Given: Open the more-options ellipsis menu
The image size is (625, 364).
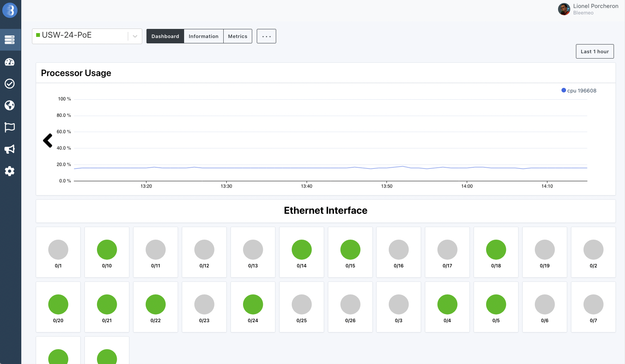Looking at the screenshot, I should coord(266,36).
